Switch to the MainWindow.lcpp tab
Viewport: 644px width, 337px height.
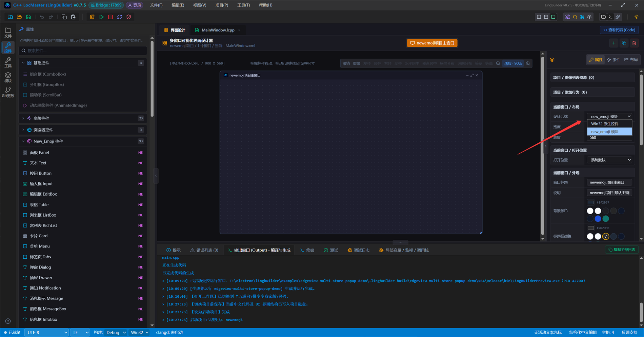(x=218, y=30)
